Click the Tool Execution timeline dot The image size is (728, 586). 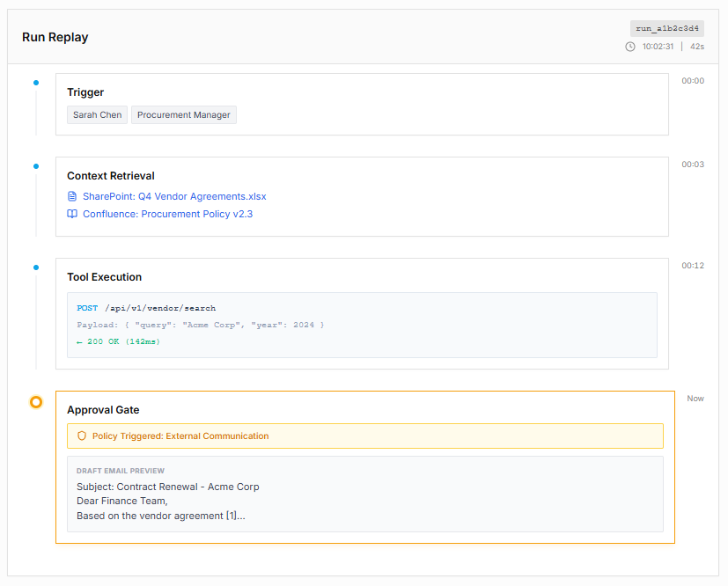[36, 267]
